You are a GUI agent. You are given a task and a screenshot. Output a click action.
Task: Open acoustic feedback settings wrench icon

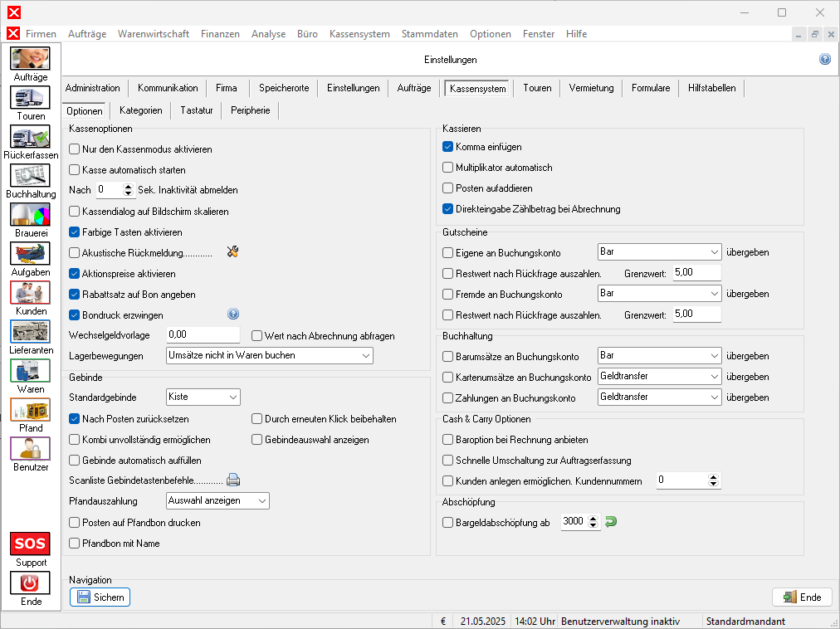pyautogui.click(x=232, y=252)
